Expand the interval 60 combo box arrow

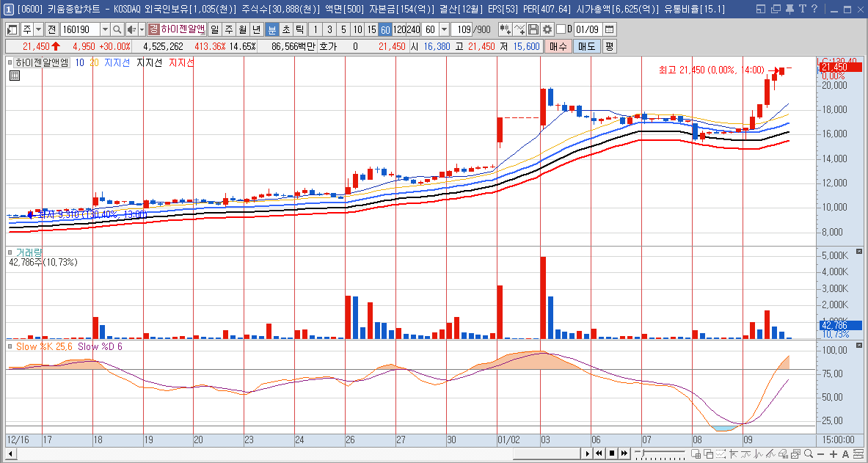tap(443, 29)
